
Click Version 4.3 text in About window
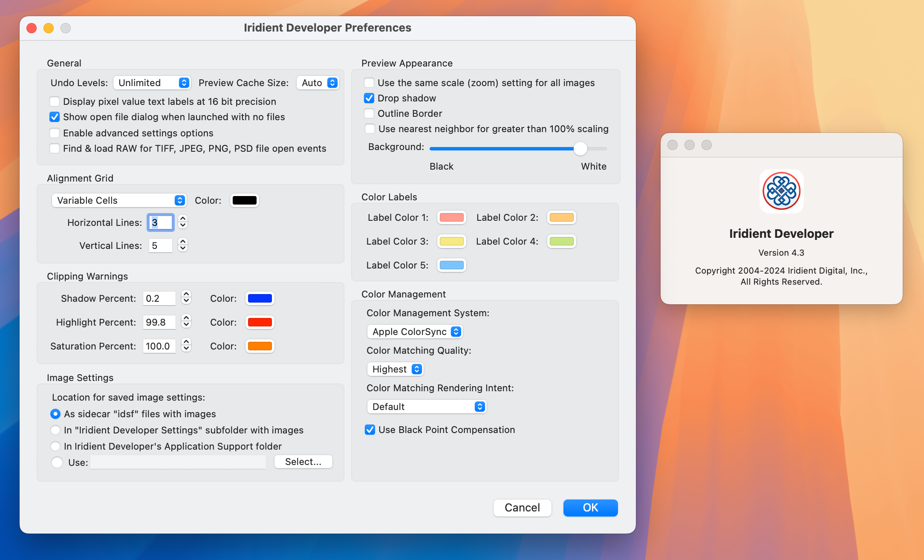pyautogui.click(x=781, y=253)
